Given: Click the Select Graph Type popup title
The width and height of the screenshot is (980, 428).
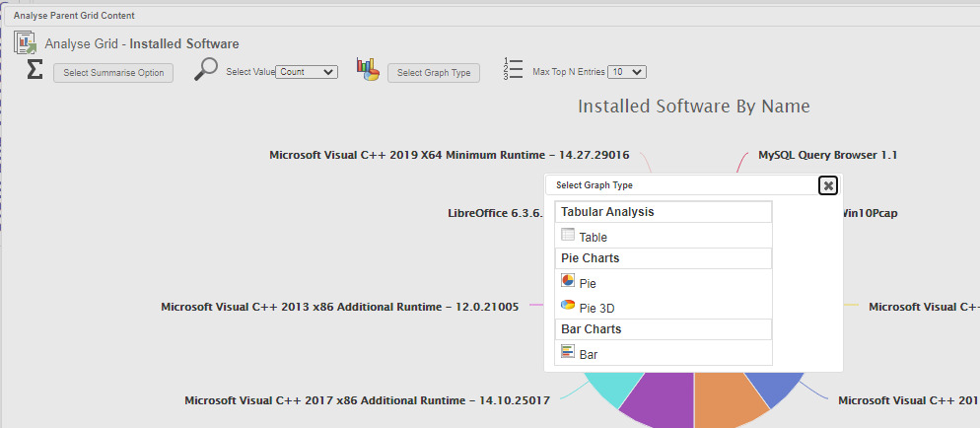Looking at the screenshot, I should (x=595, y=185).
